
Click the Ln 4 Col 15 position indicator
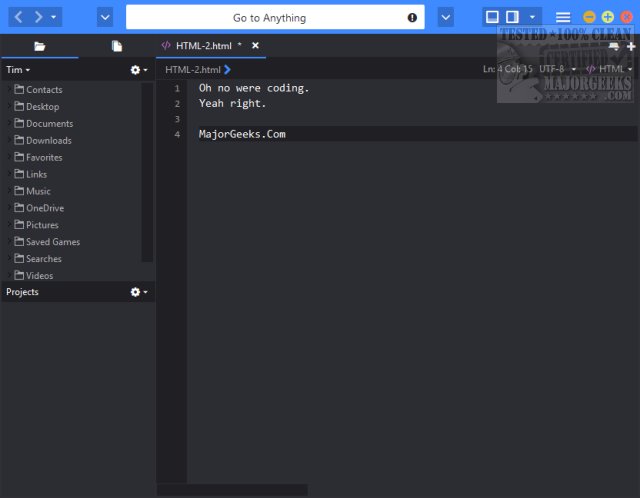coord(507,69)
